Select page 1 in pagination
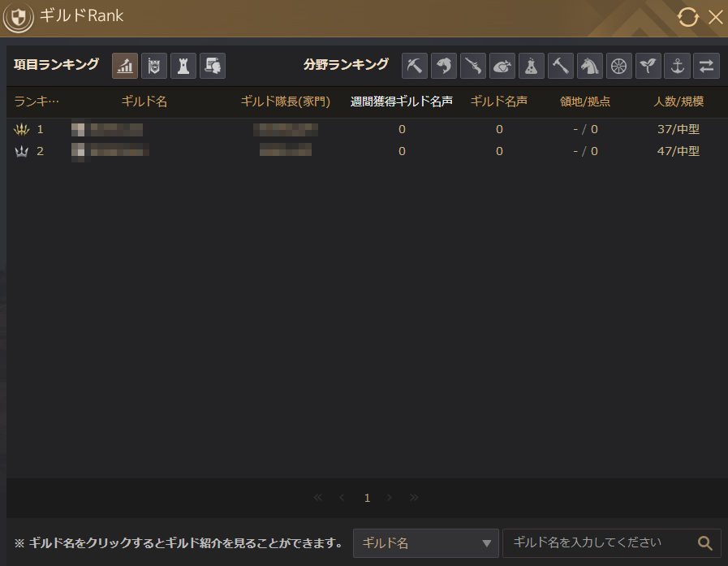Viewport: 728px width, 566px height. (x=367, y=498)
